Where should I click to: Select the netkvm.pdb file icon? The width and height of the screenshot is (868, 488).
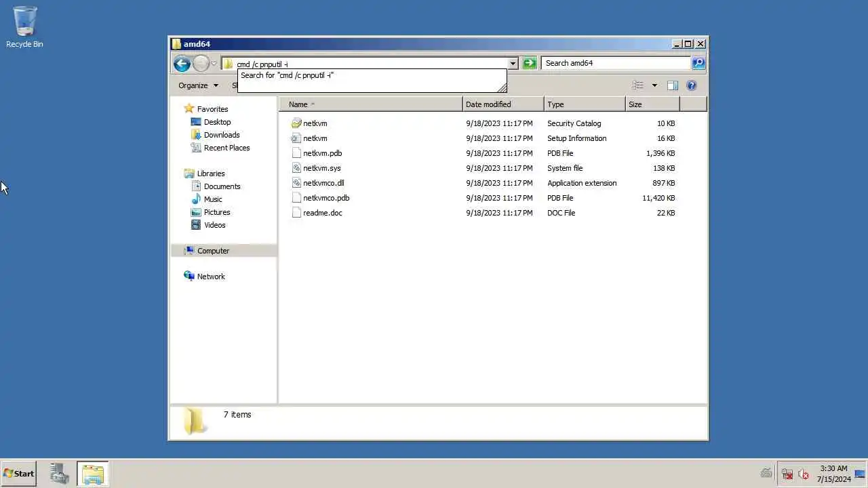296,153
